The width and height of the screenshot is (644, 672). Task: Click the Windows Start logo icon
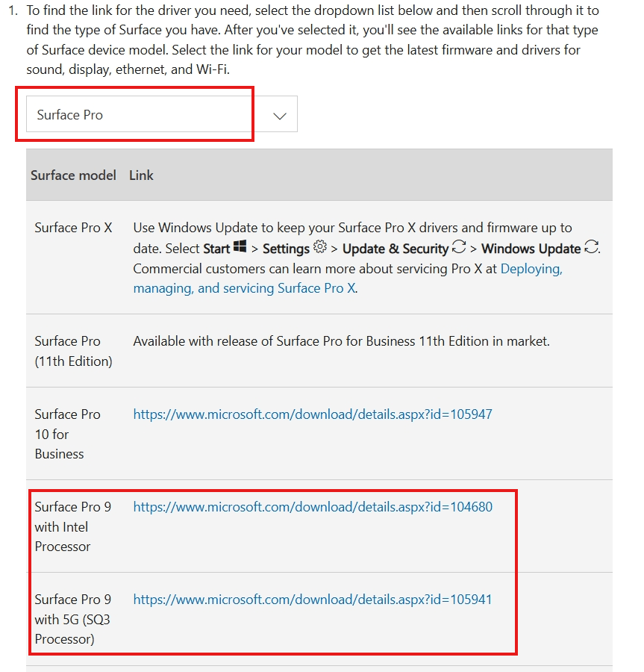[x=240, y=246]
